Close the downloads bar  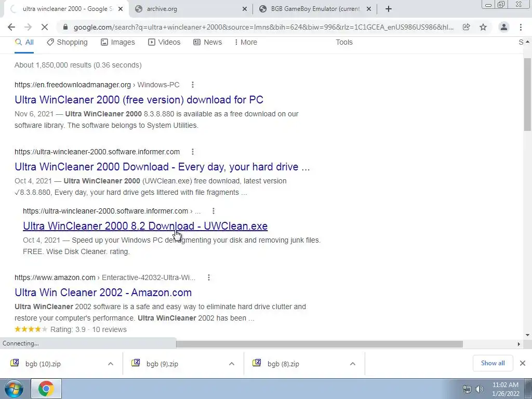523,363
